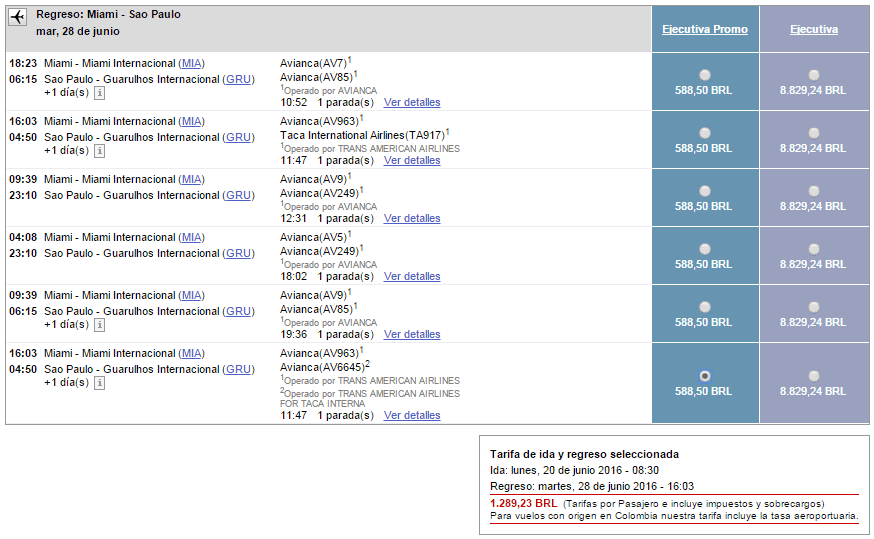The image size is (874, 539).
Task: Open info icon for the 18:23 flight's +1 día(s)
Action: pyautogui.click(x=99, y=93)
